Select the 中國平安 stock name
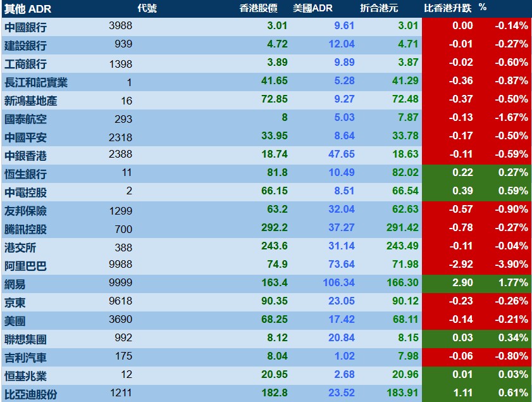The image size is (532, 402). pos(25,137)
